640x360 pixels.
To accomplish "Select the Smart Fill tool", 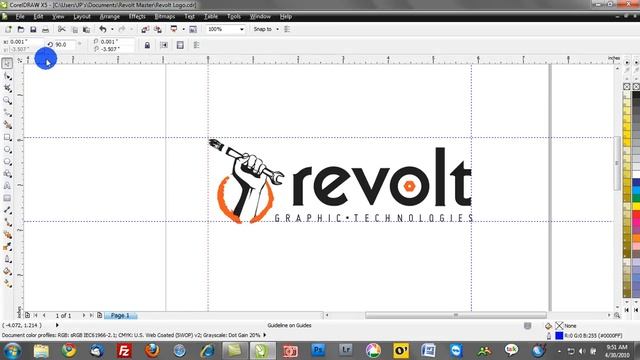I will pyautogui.click(x=7, y=125).
